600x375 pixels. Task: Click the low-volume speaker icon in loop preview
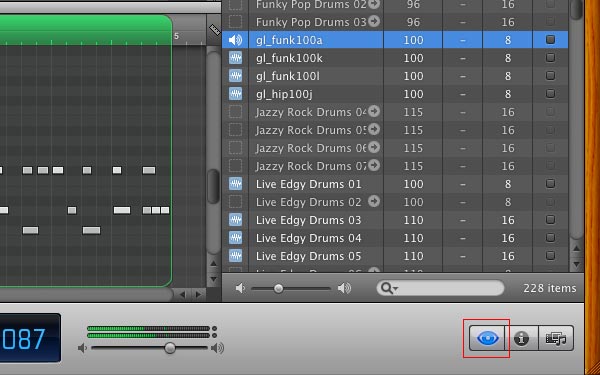pos(240,288)
